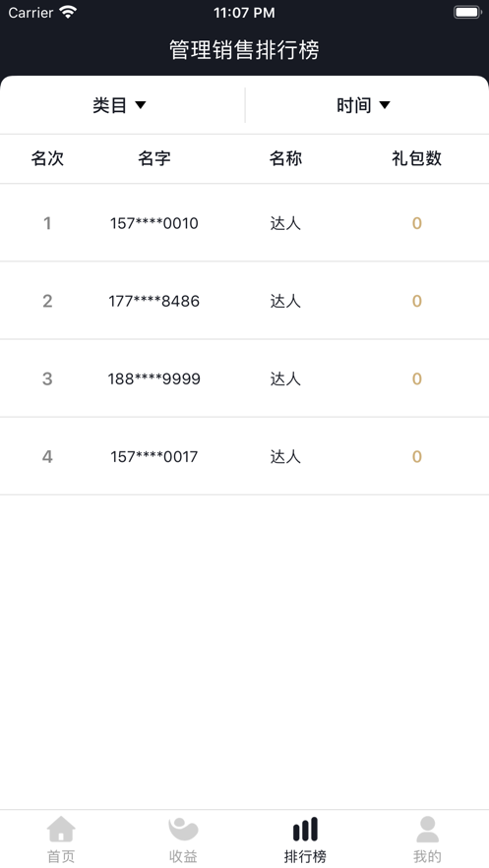Select user 157****0017 in rank 4
This screenshot has height=868, width=489.
click(x=244, y=457)
